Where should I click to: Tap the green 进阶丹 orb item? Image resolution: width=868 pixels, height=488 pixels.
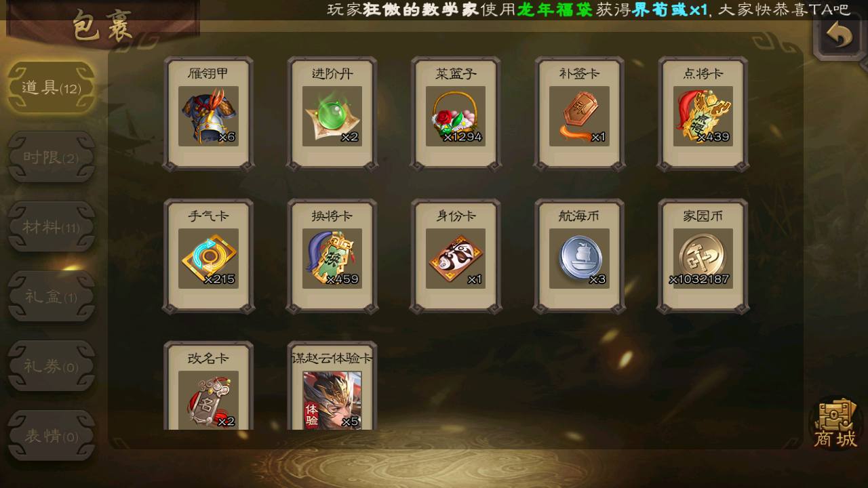[x=332, y=116]
